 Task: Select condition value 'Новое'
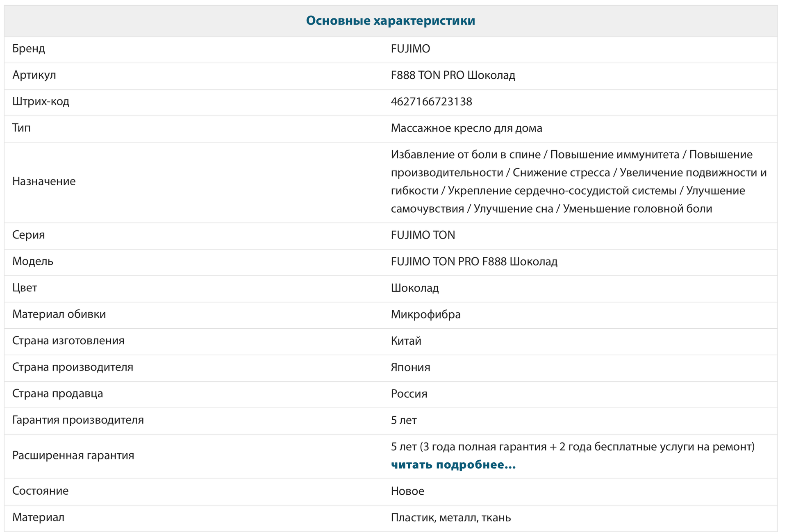point(407,491)
